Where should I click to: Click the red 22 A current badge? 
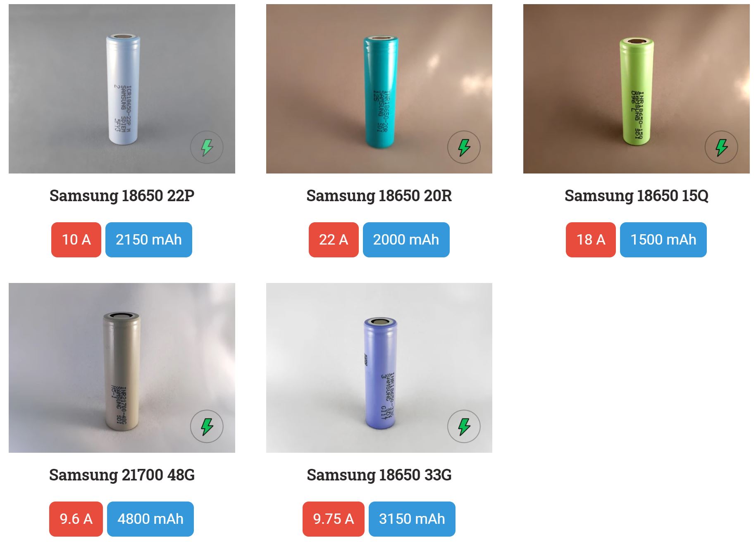tap(334, 240)
